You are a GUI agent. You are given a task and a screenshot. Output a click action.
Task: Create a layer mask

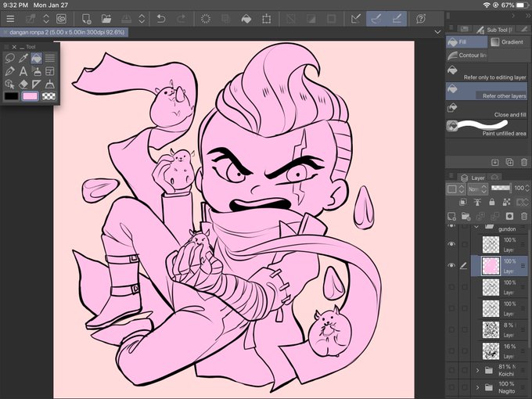pyautogui.click(x=509, y=216)
